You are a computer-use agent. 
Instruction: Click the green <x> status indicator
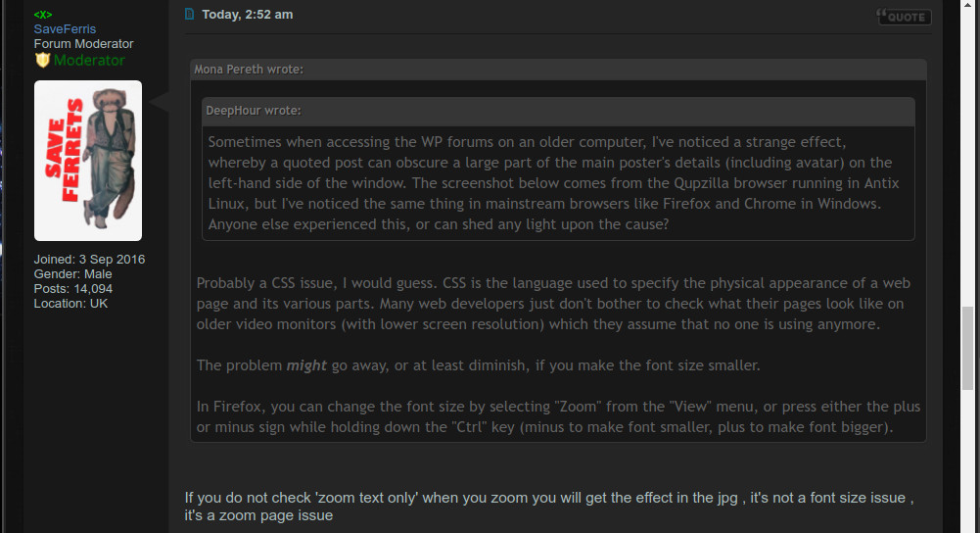click(x=43, y=15)
